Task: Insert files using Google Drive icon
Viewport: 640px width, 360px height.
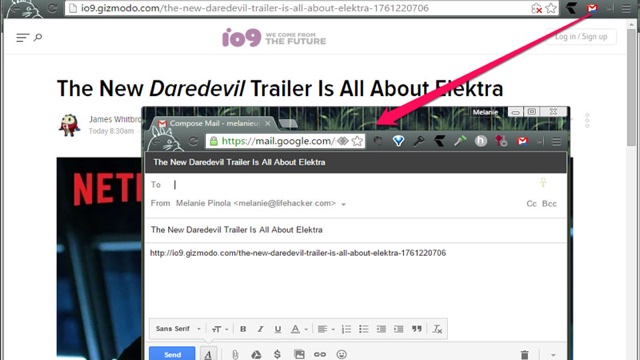Action: 256,354
